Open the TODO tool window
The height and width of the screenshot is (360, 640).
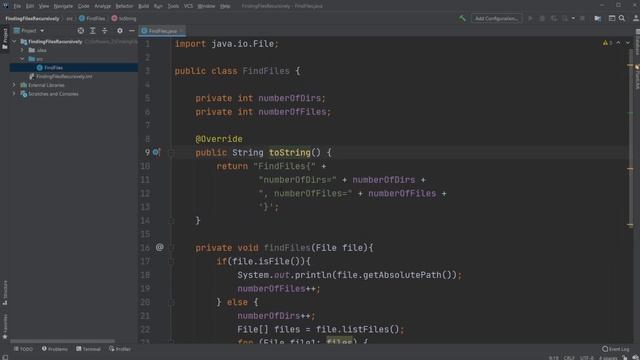pyautogui.click(x=24, y=349)
